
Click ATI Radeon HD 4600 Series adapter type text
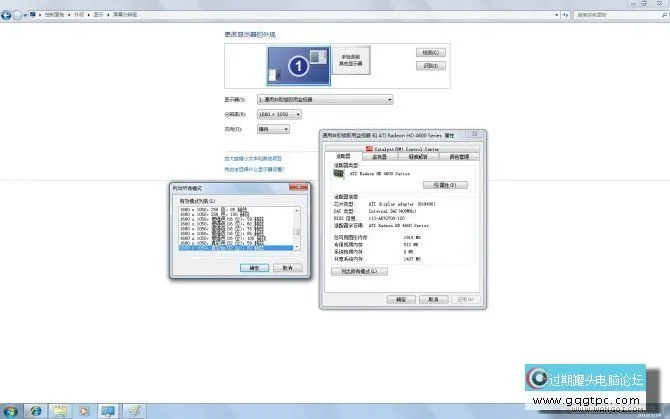click(x=380, y=174)
